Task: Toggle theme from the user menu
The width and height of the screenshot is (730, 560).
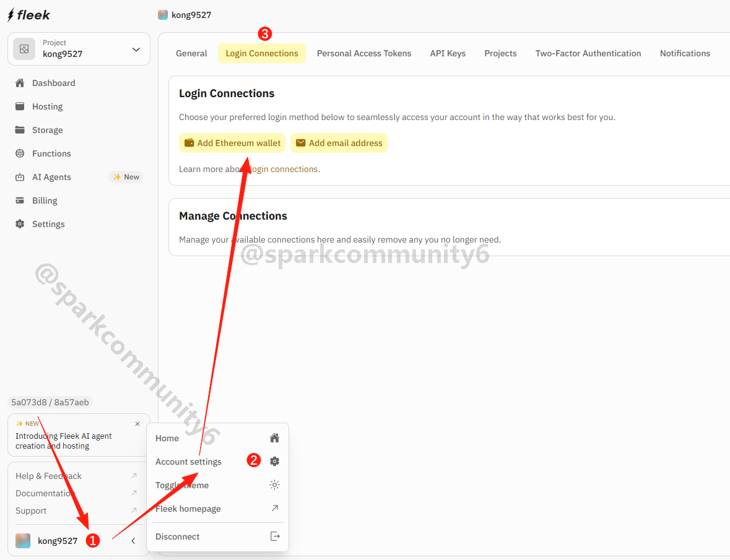Action: tap(217, 485)
